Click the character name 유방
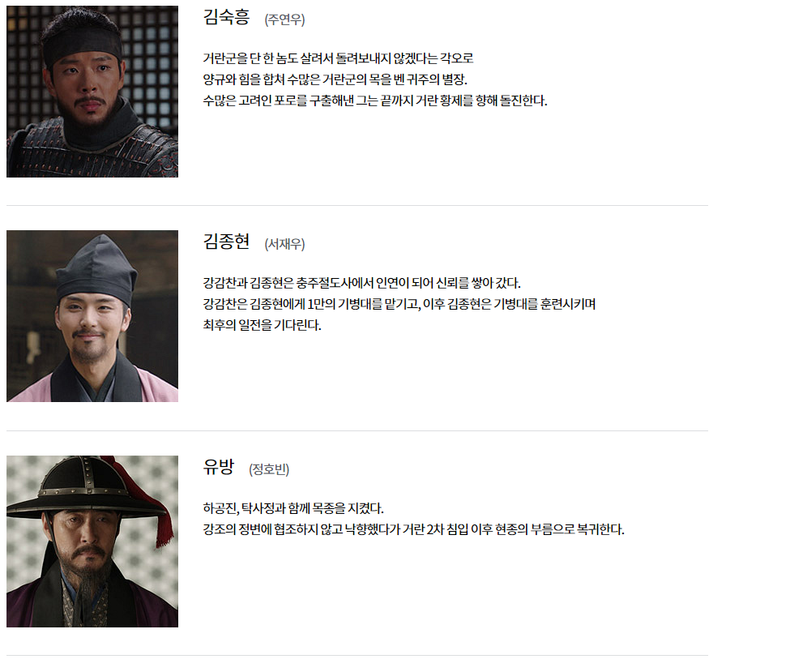 pos(219,467)
